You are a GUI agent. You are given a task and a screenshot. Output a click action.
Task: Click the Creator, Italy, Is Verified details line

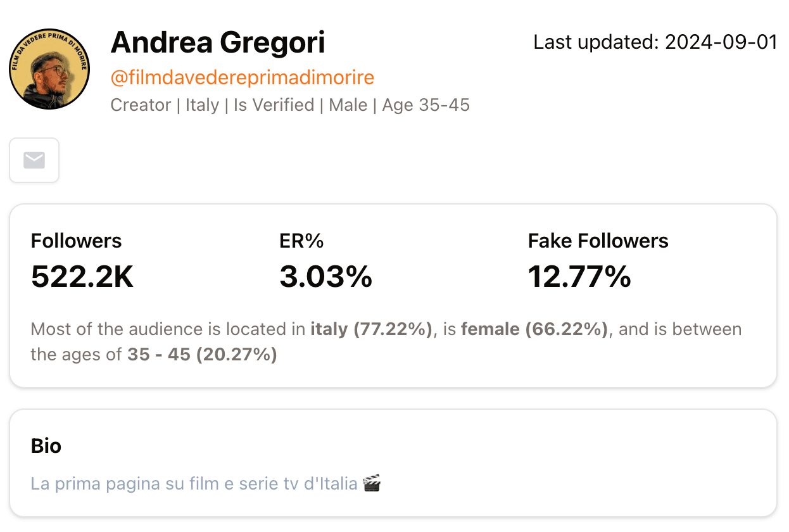pos(290,104)
